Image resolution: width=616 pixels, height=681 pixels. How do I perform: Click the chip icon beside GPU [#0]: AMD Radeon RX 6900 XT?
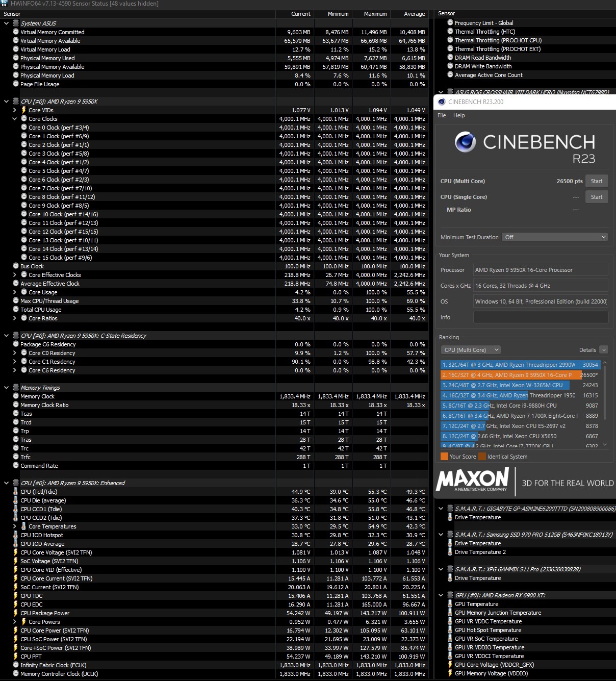450,595
